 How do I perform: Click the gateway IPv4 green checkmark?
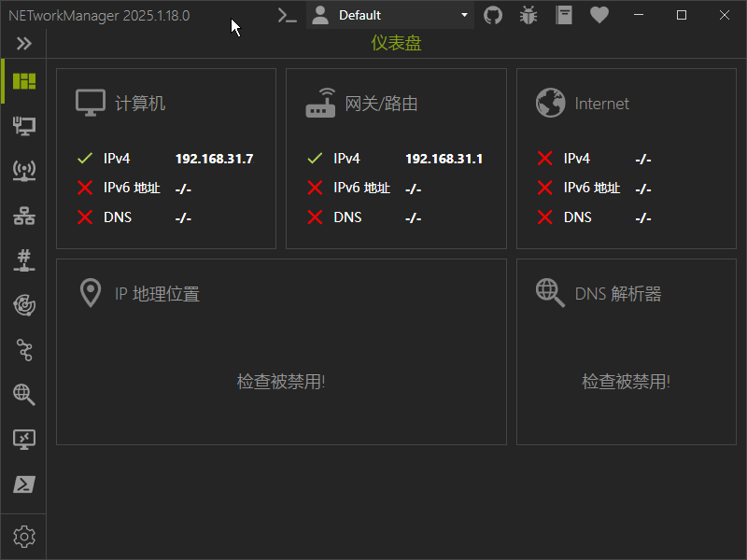pyautogui.click(x=315, y=158)
